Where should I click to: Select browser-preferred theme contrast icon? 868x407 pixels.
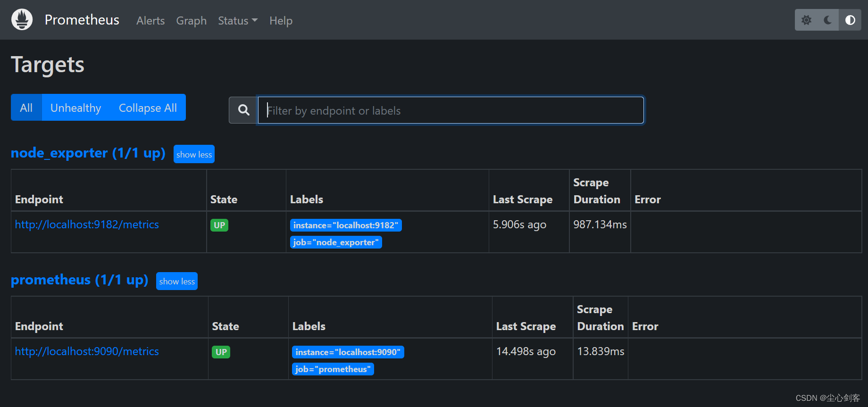coord(850,20)
